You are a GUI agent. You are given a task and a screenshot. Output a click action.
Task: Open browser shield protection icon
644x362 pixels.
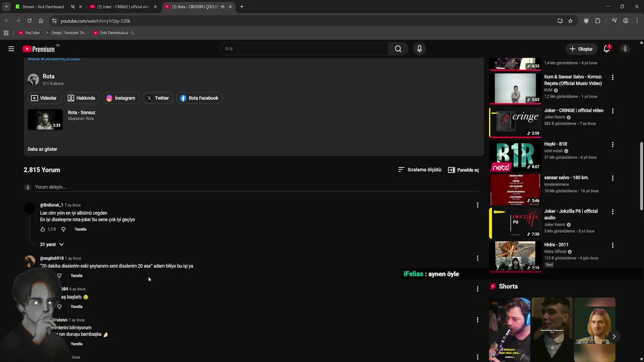click(x=586, y=21)
